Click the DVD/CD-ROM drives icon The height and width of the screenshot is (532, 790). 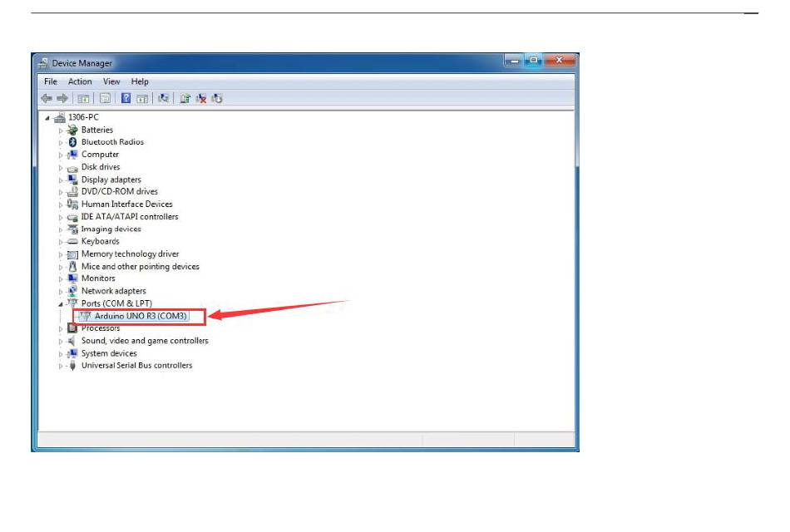click(72, 191)
